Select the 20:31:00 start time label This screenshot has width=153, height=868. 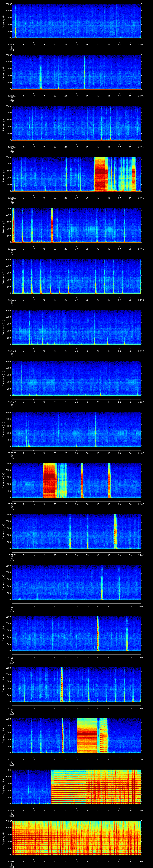pos(12,504)
